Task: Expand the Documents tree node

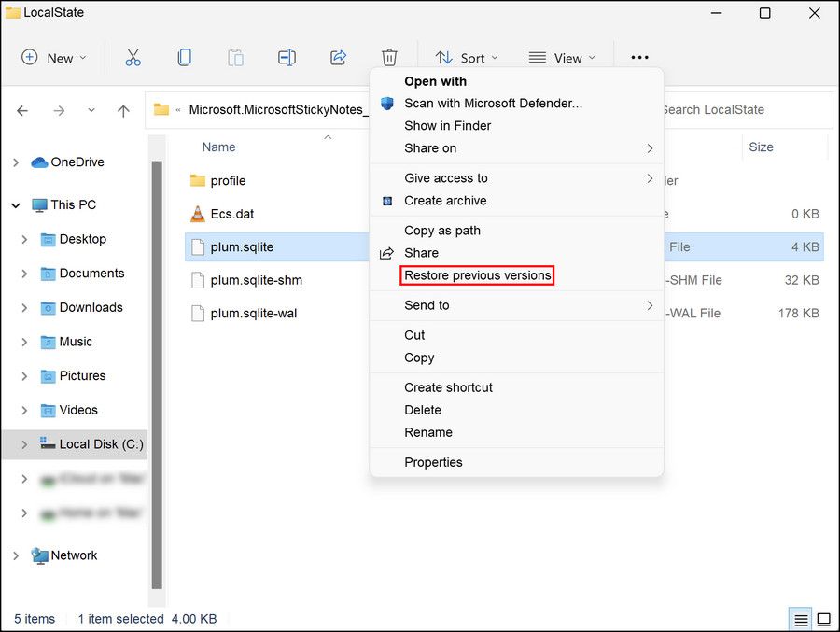Action: click(24, 274)
